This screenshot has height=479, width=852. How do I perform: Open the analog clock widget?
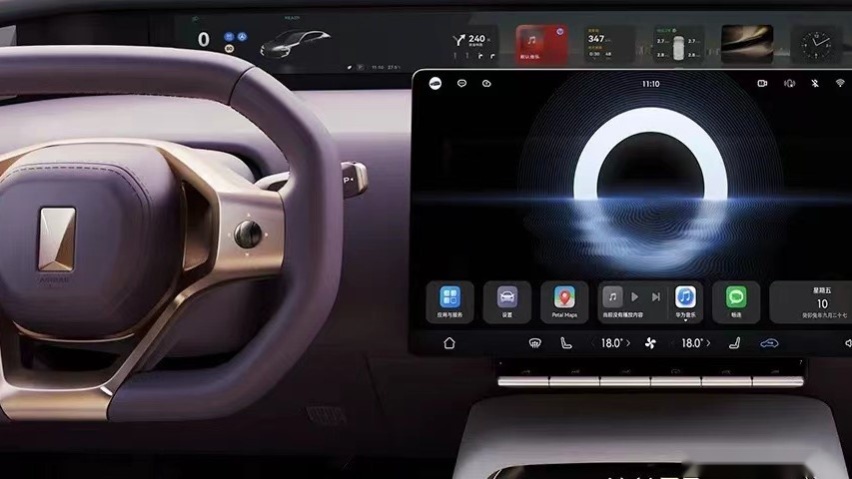pyautogui.click(x=816, y=45)
